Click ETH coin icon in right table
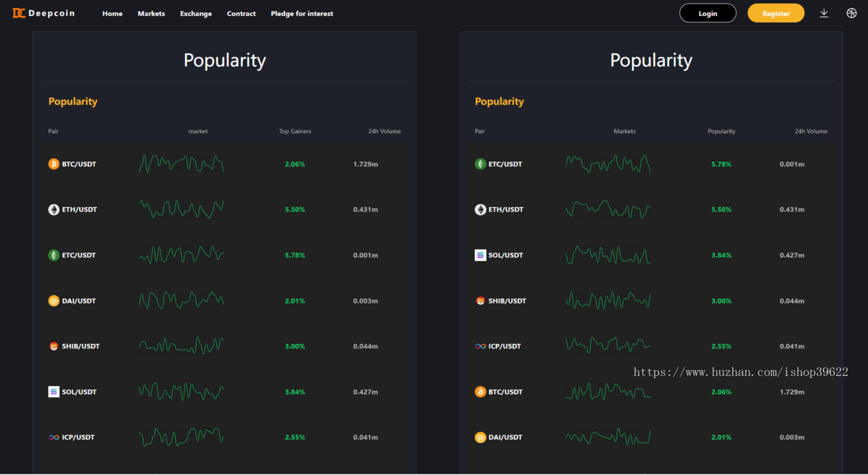 (x=480, y=210)
